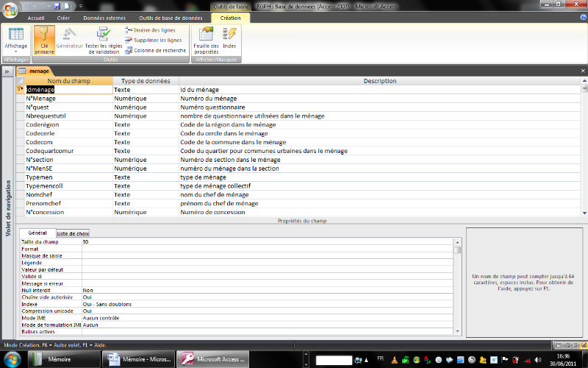Switch to Liste de choix properties tab
Screen dimensions: 588x368
pyautogui.click(x=73, y=233)
